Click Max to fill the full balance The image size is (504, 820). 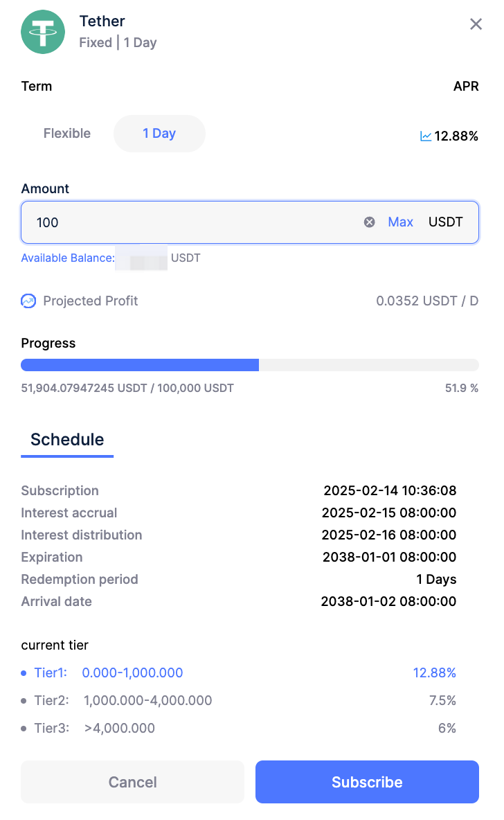tap(400, 222)
